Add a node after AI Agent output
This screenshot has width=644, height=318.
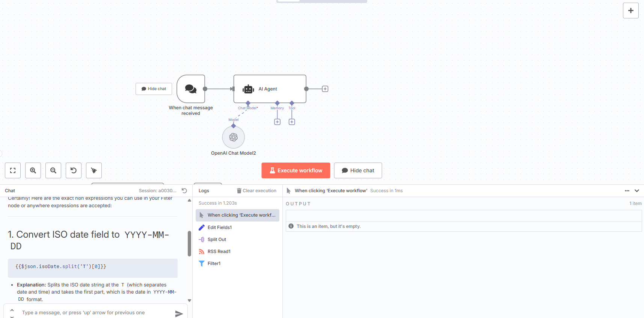(x=325, y=89)
